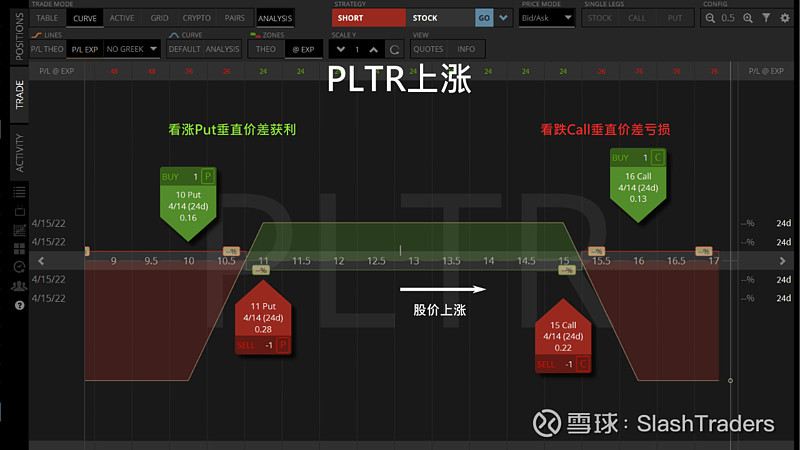
Task: Increase Scale Y with up chevron
Action: point(374,49)
